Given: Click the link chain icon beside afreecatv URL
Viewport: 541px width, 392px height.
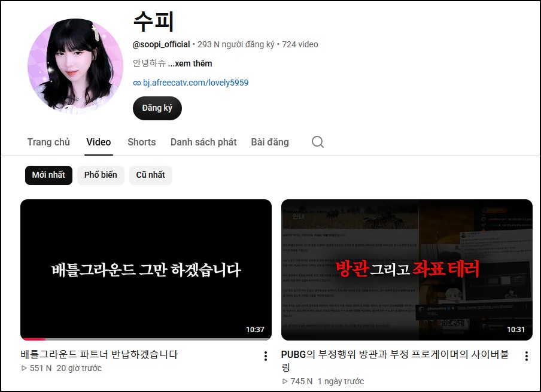Looking at the screenshot, I should click(137, 83).
